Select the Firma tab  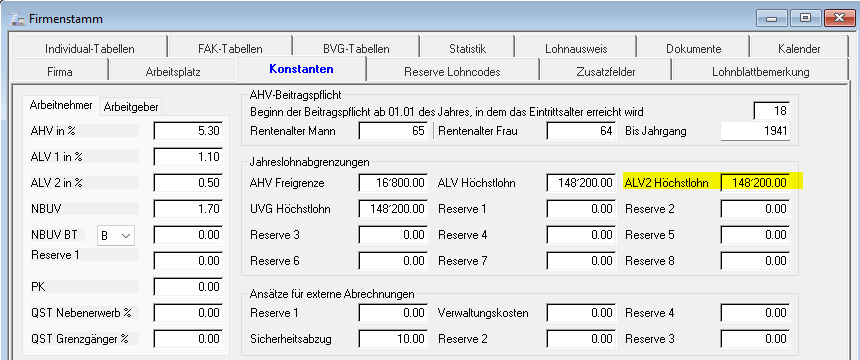(x=60, y=71)
